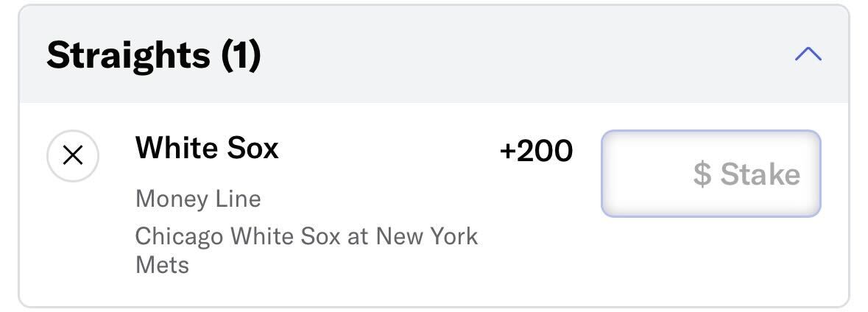This screenshot has height=312, width=868.
Task: Open the White Sox selection name
Action: (x=206, y=148)
